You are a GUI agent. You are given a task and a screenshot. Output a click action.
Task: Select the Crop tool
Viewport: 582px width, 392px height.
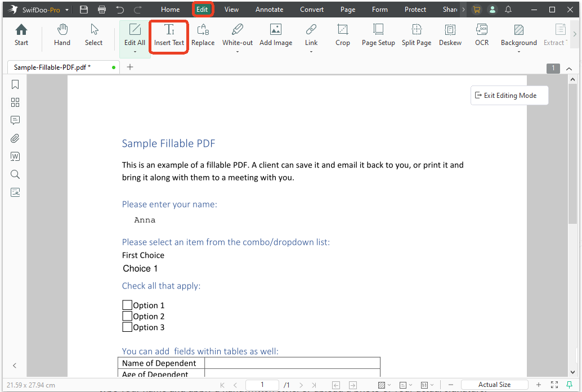[343, 35]
